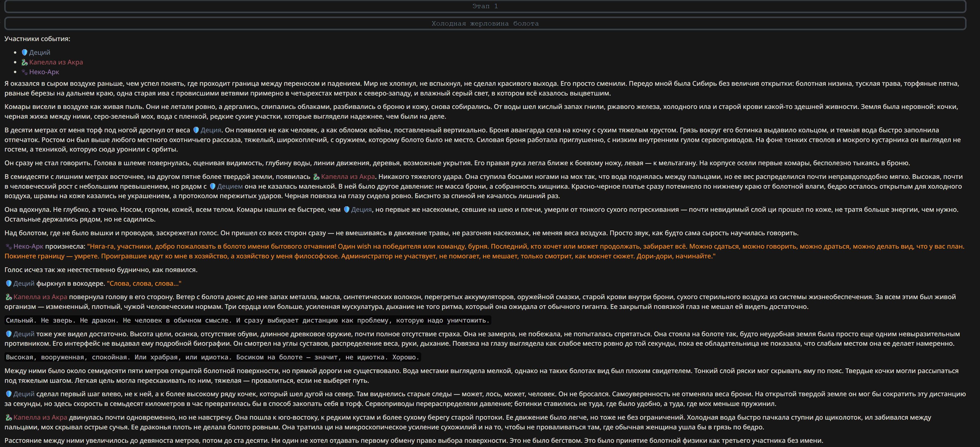The width and height of the screenshot is (980, 447).
Task: Open Неко-Арк from the participants list
Action: [x=44, y=72]
